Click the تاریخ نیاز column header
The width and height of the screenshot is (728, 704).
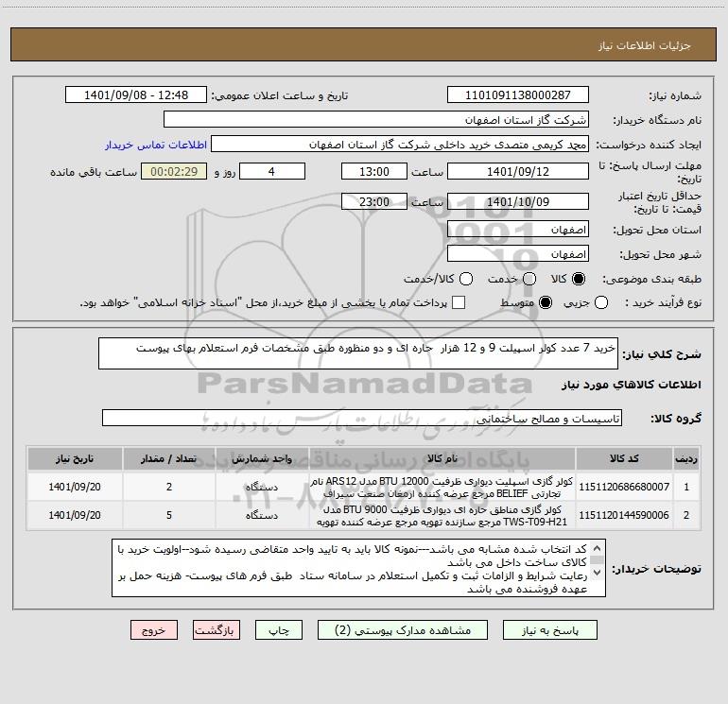(x=75, y=458)
